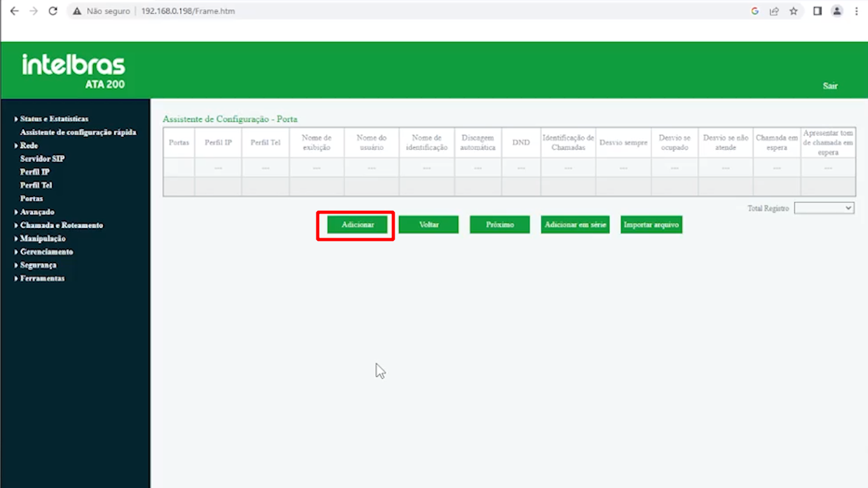Open Servidor SIP page
This screenshot has width=868, height=488.
click(x=42, y=159)
